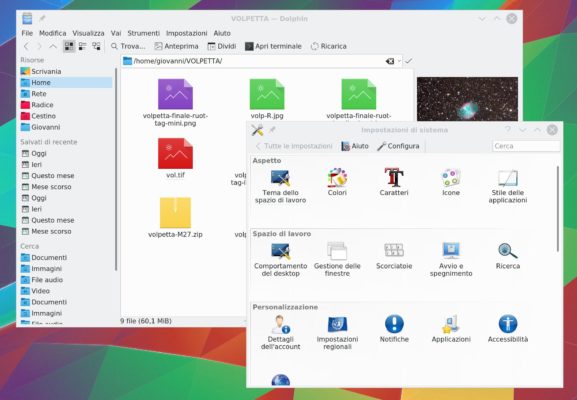Image resolution: width=577 pixels, height=400 pixels.
Task: Switch Dolphin to compact view mode
Action: pos(82,46)
